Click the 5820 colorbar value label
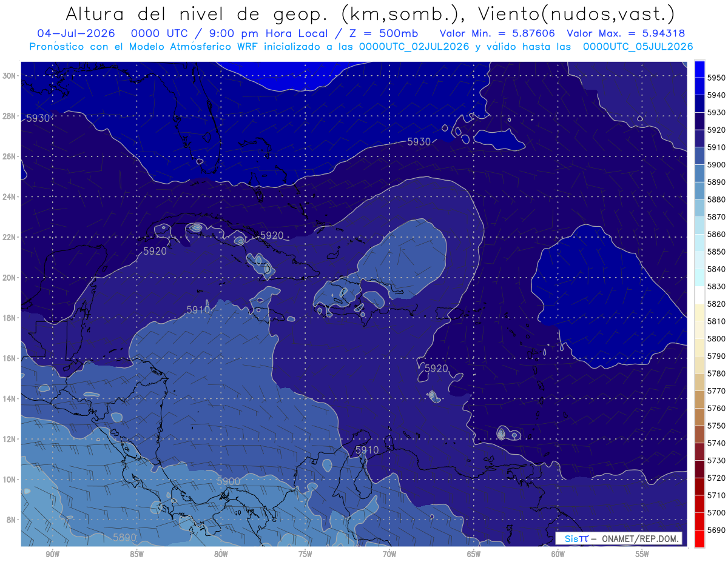This screenshot has height=562, width=728. pos(716,304)
